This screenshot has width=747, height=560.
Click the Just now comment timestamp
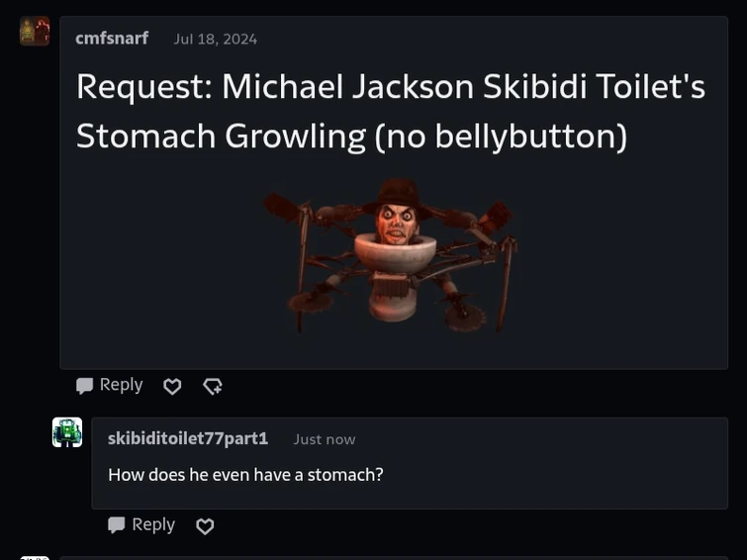click(x=325, y=439)
